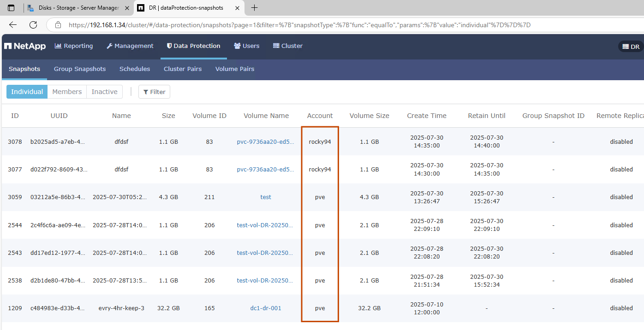Switch to Disks - Storage - Server Manager tab

tap(78, 8)
